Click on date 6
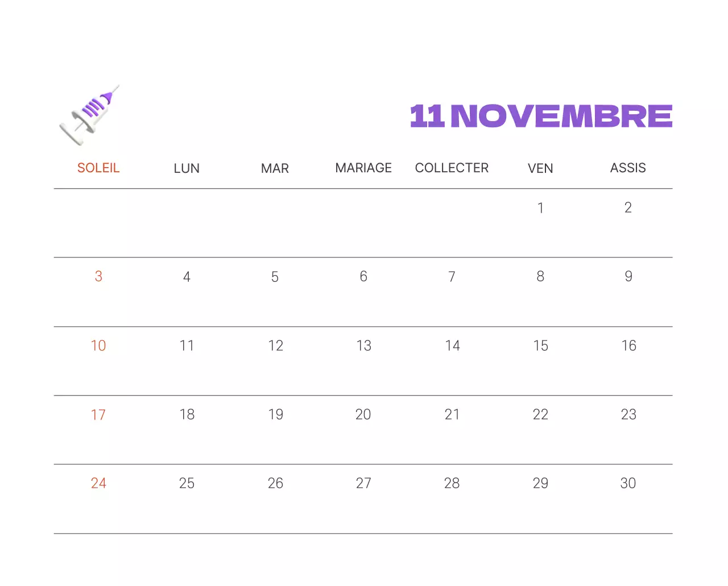The image size is (728, 586). (x=363, y=277)
